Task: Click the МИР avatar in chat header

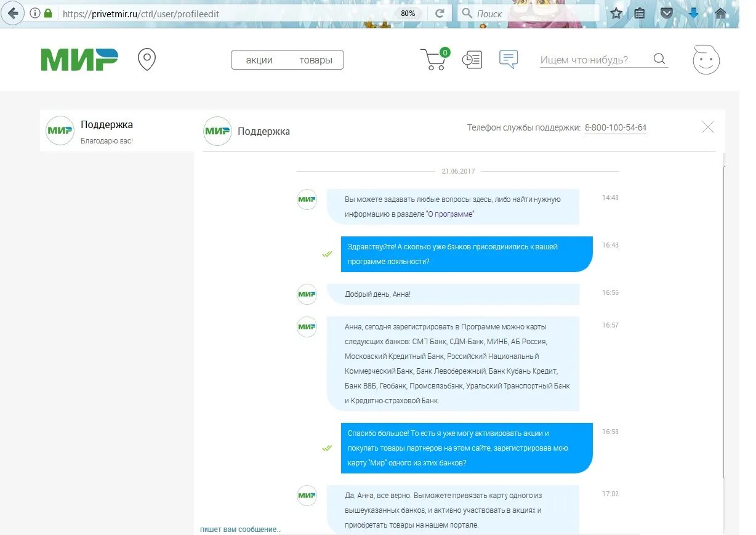Action: pos(217,131)
